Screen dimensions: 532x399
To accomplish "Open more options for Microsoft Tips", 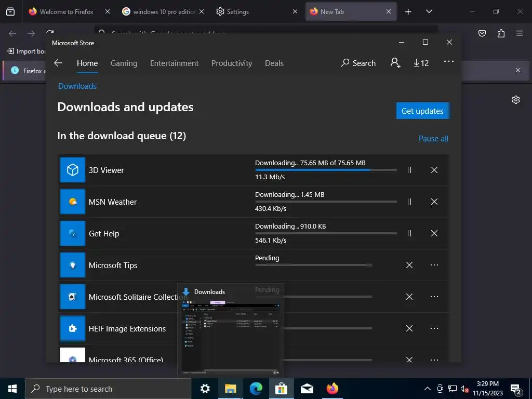I will [434, 265].
